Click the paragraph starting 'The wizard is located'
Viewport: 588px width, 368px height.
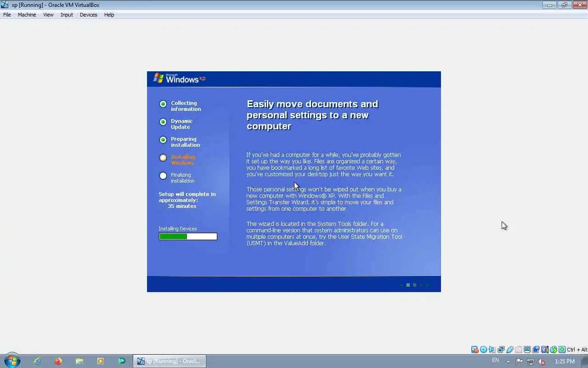pyautogui.click(x=324, y=233)
